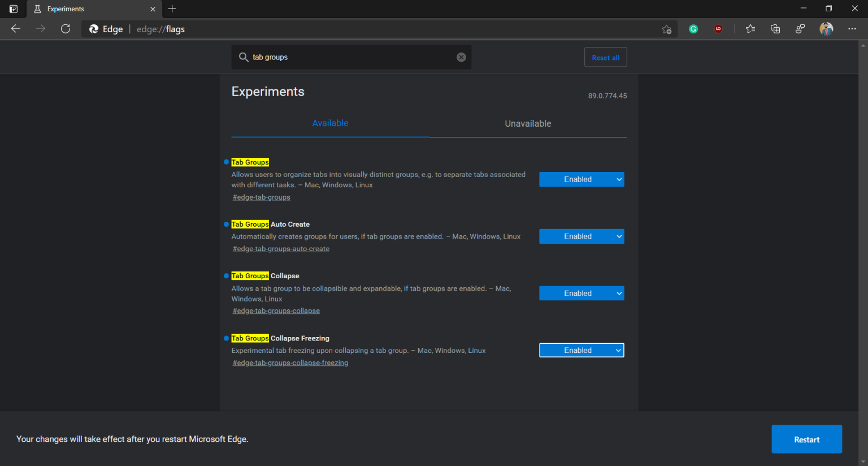868x466 pixels.
Task: Open the Collections panel icon
Action: point(775,29)
